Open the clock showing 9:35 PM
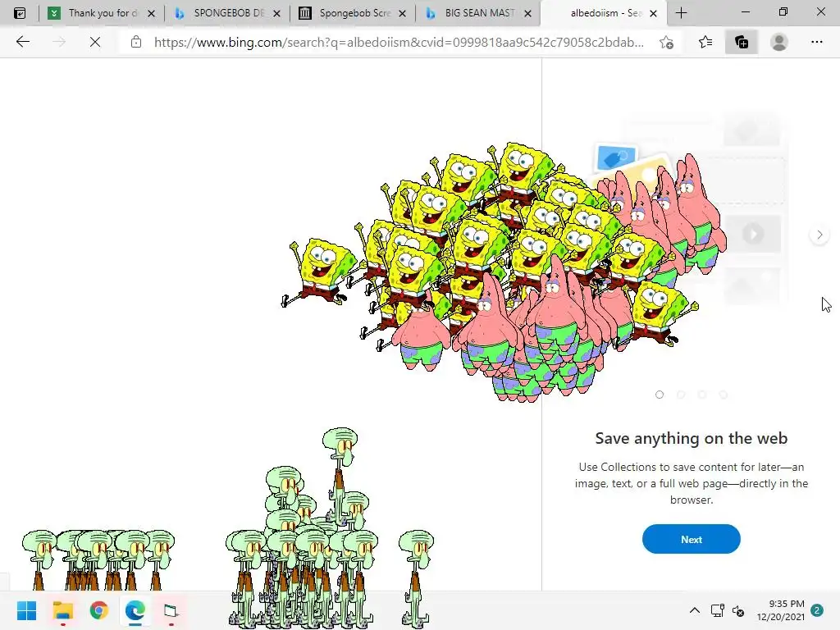The image size is (840, 630). (781, 610)
